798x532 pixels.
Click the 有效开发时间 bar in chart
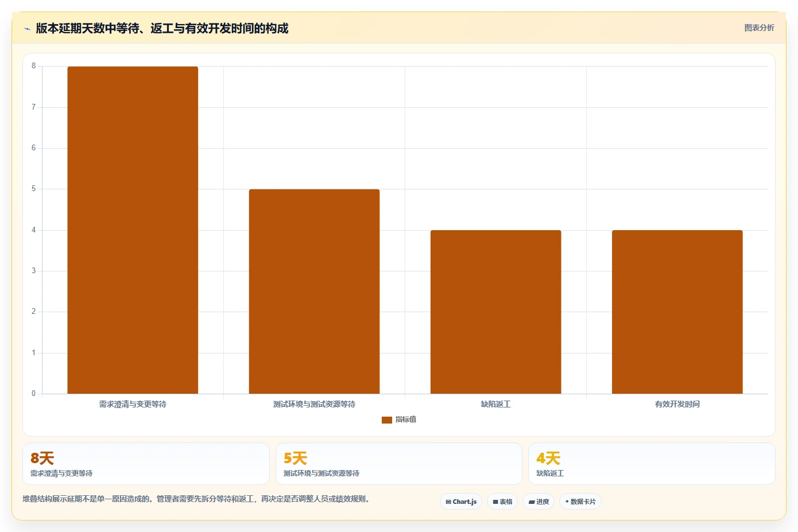click(x=677, y=312)
